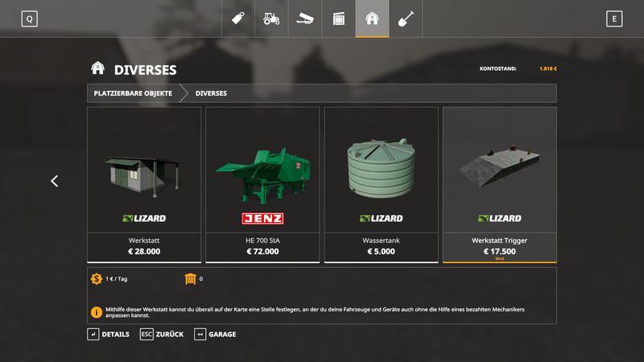Select the Jenz HE 700 StA item

262,185
